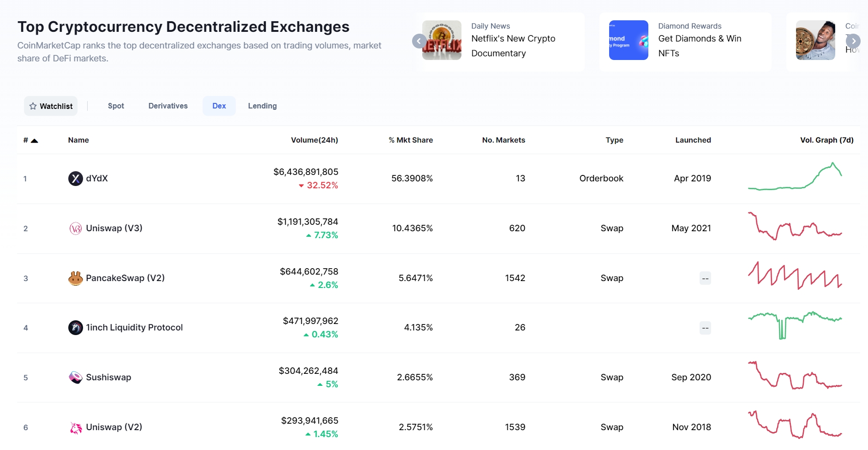Click 1inch's missing launch date placeholder

(x=705, y=328)
